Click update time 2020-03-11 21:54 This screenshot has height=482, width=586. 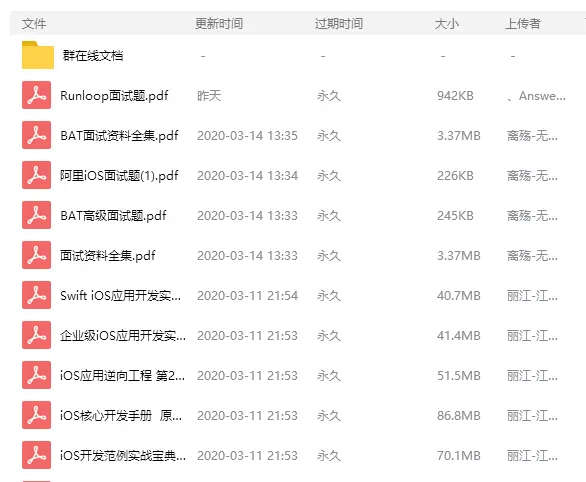(247, 296)
